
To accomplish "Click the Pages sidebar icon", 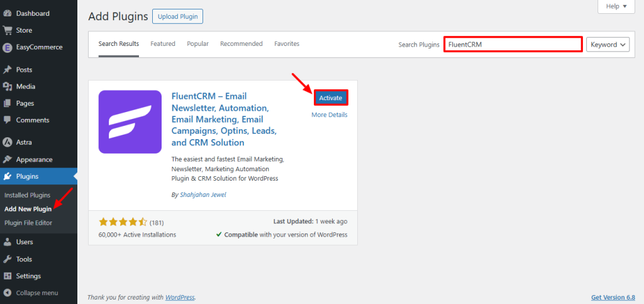I will (x=7, y=103).
